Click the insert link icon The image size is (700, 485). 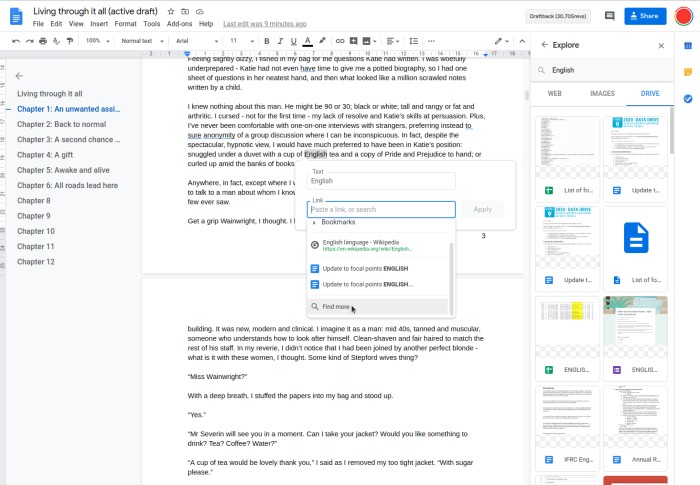click(x=340, y=41)
